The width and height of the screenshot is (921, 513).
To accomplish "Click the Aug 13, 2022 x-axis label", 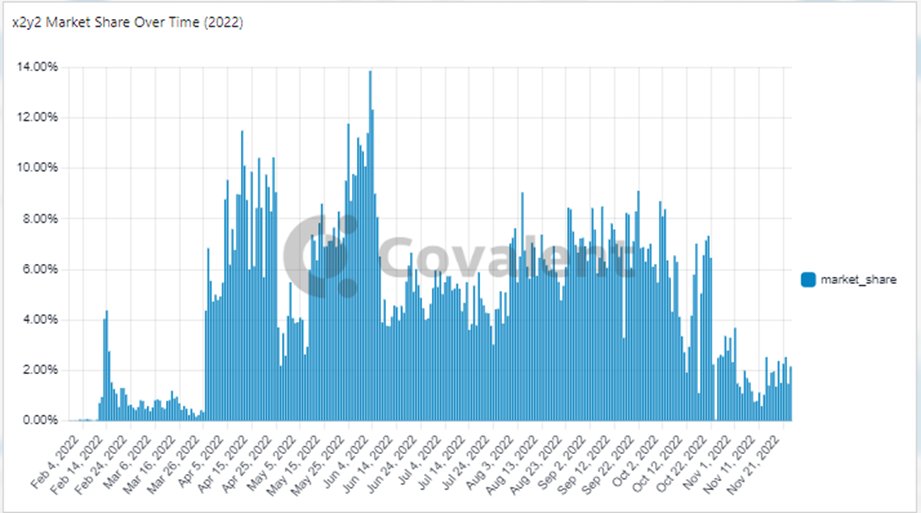I will (513, 464).
